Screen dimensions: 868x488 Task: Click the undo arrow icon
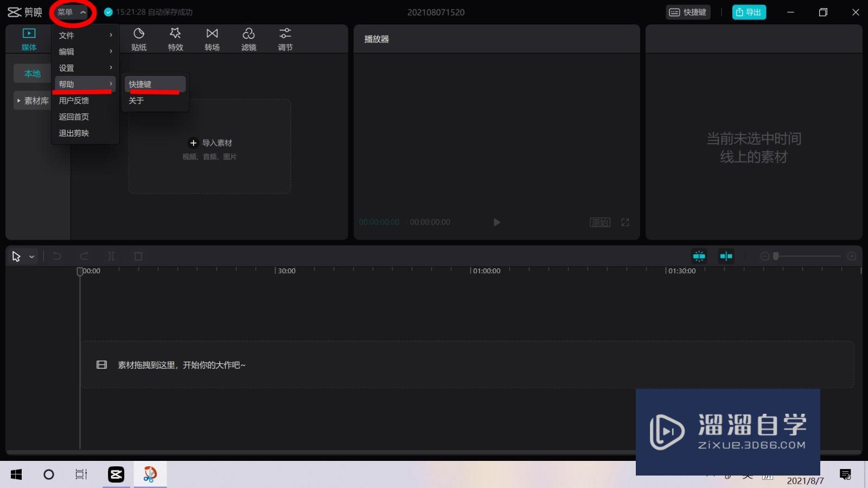click(x=57, y=256)
